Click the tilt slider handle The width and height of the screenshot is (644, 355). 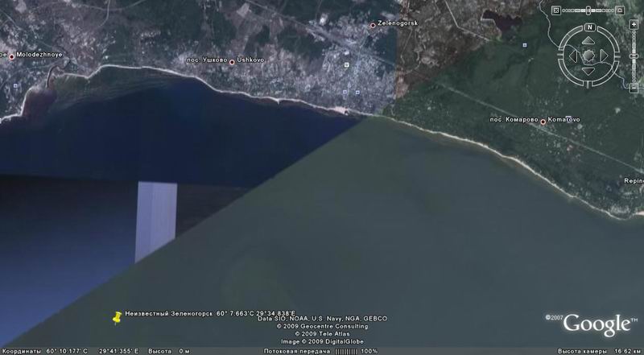point(589,10)
